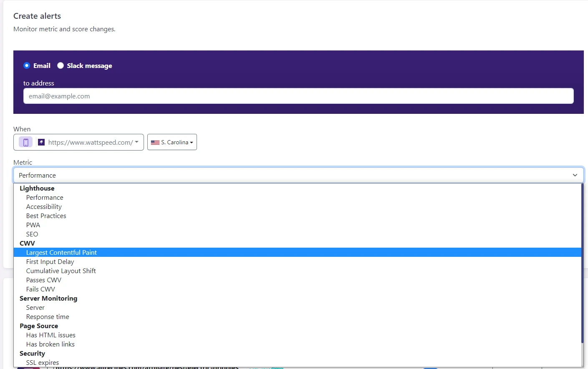
Task: Click the dropdown list scrollbar
Action: coord(582,263)
